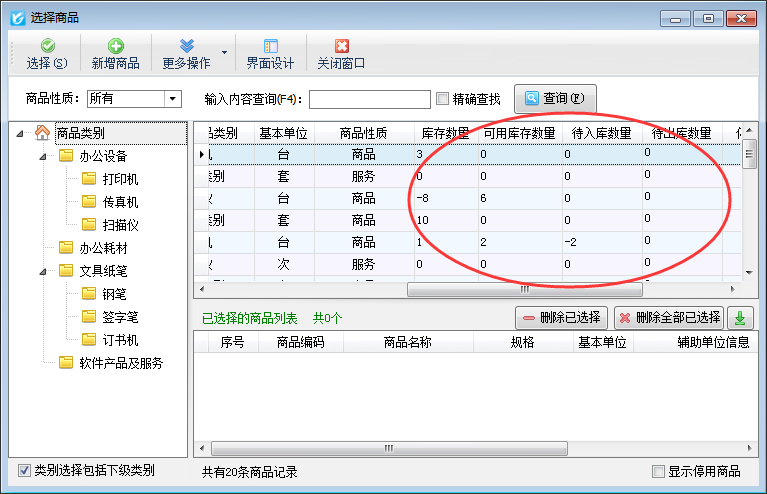767x494 pixels.
Task: Enable the exact search (精确查找) checkbox
Action: click(x=443, y=99)
